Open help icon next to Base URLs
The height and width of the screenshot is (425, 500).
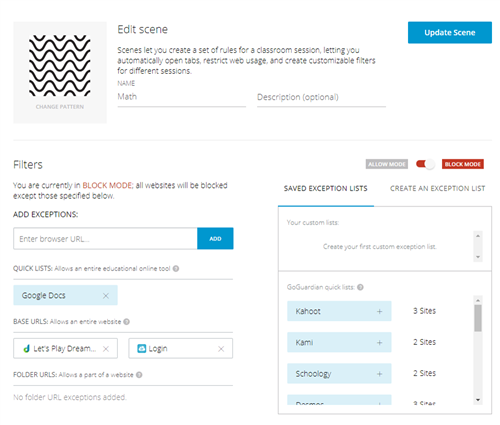coord(126,322)
